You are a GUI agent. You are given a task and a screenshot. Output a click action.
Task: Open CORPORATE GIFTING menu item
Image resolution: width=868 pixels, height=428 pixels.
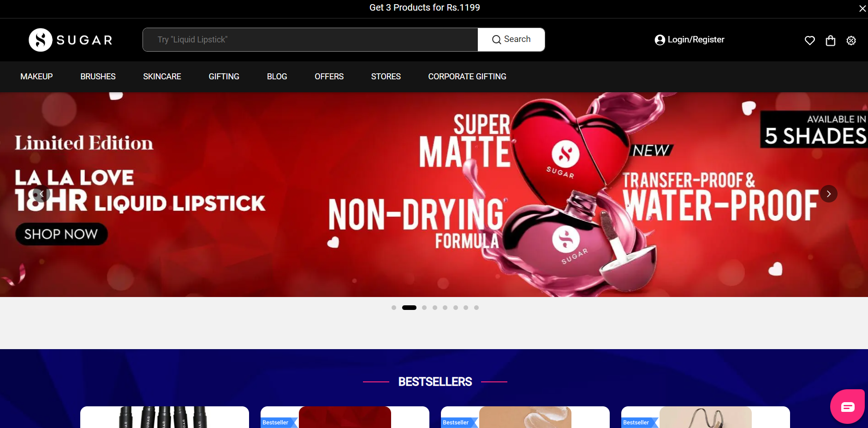pos(467,77)
